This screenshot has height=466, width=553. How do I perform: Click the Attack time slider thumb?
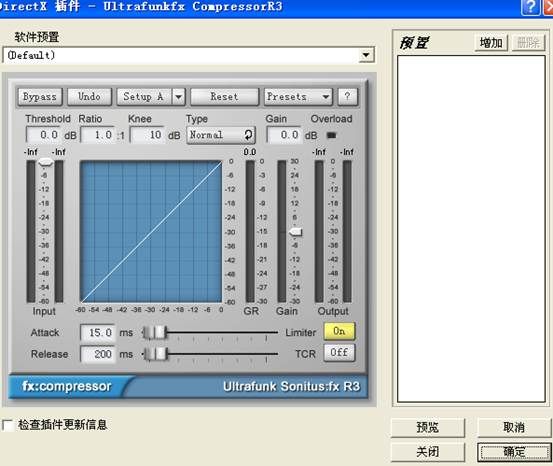(155, 332)
